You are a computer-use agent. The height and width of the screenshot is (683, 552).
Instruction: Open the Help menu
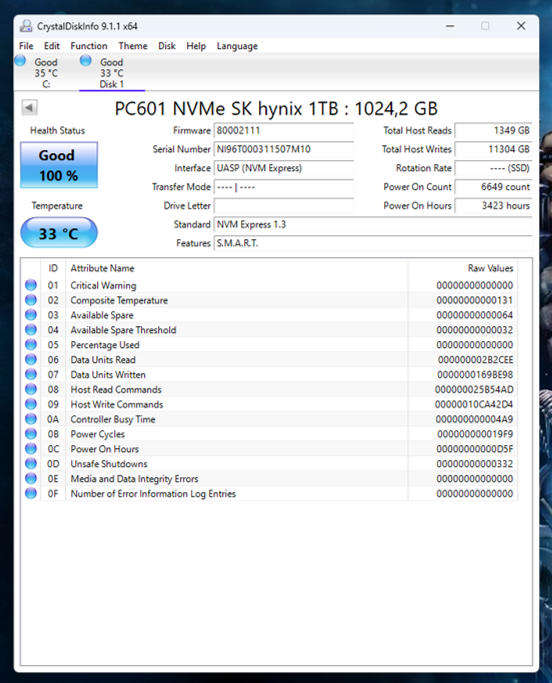[196, 46]
